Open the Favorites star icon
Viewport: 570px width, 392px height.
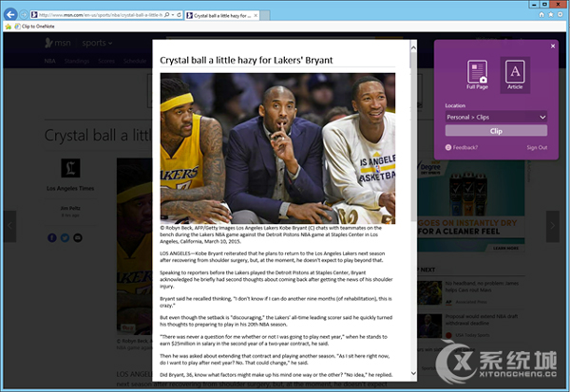click(x=551, y=14)
